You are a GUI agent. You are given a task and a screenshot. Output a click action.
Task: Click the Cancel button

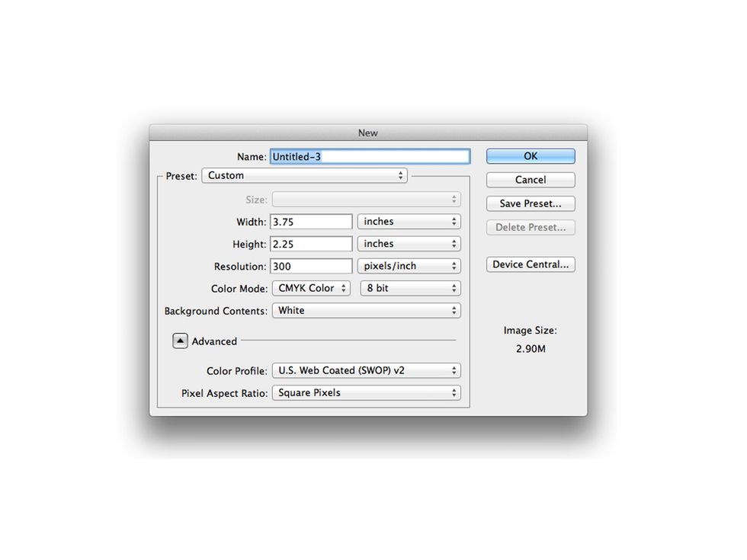tap(530, 180)
